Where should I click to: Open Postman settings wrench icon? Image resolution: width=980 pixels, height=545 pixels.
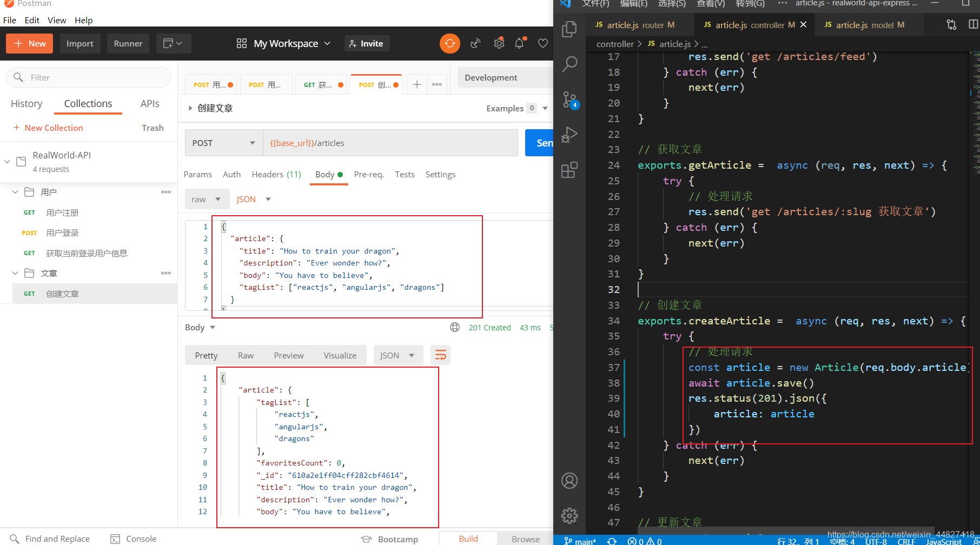click(499, 43)
